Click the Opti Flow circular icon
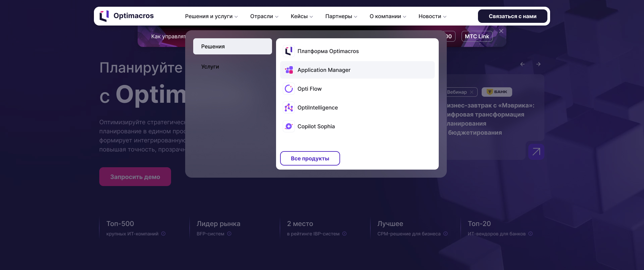Screen dimensions: 644x270 click(288, 89)
